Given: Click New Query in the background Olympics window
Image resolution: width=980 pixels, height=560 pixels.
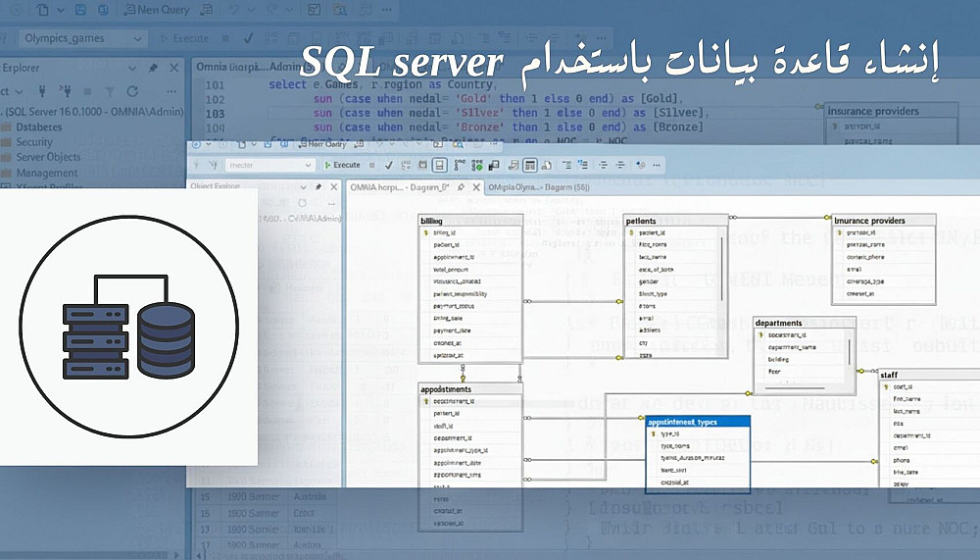Looking at the screenshot, I should pyautogui.click(x=157, y=10).
